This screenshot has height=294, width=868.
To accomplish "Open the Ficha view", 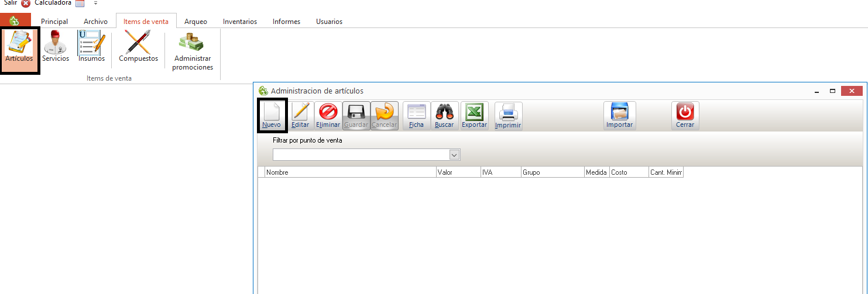I will coord(416,115).
